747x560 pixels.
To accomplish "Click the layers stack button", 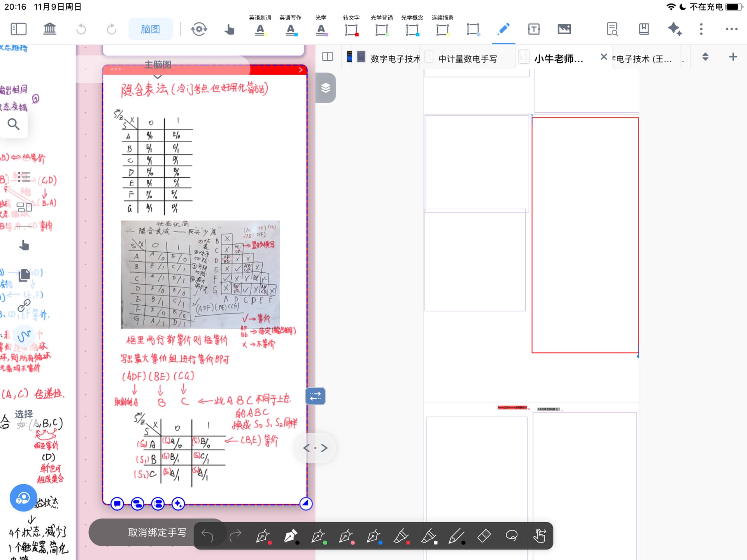I will coord(326,88).
